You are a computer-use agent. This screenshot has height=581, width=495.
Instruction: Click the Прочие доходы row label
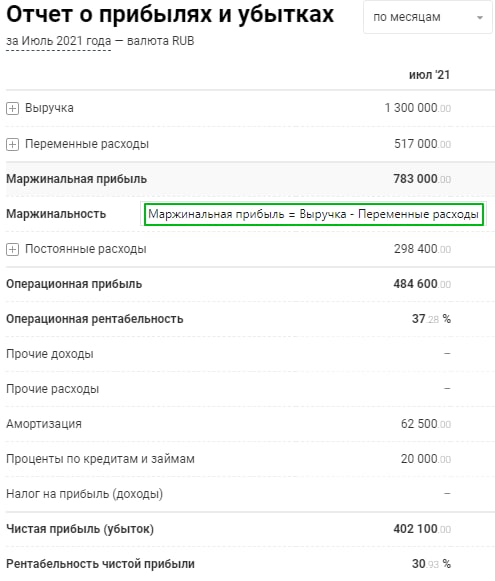(50, 354)
